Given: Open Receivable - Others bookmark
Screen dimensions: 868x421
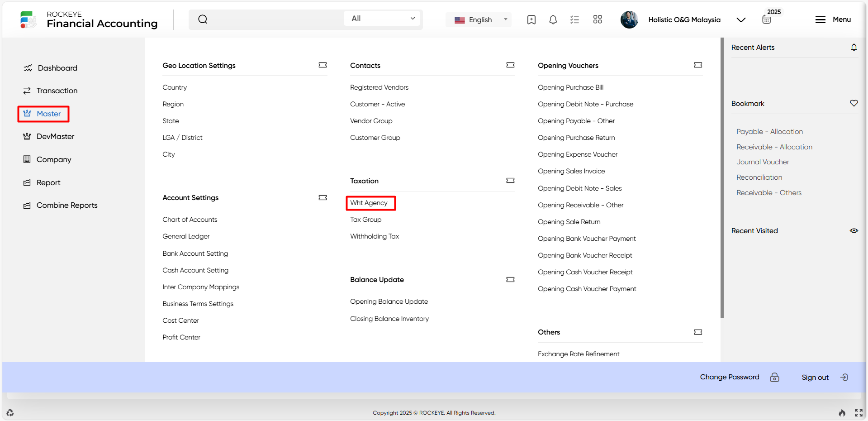Looking at the screenshot, I should click(768, 193).
